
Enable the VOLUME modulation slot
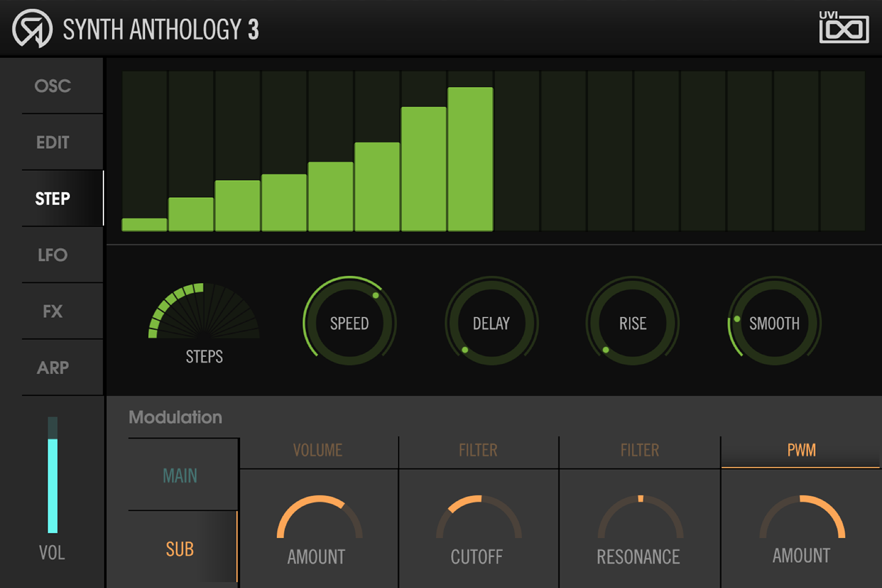point(318,450)
